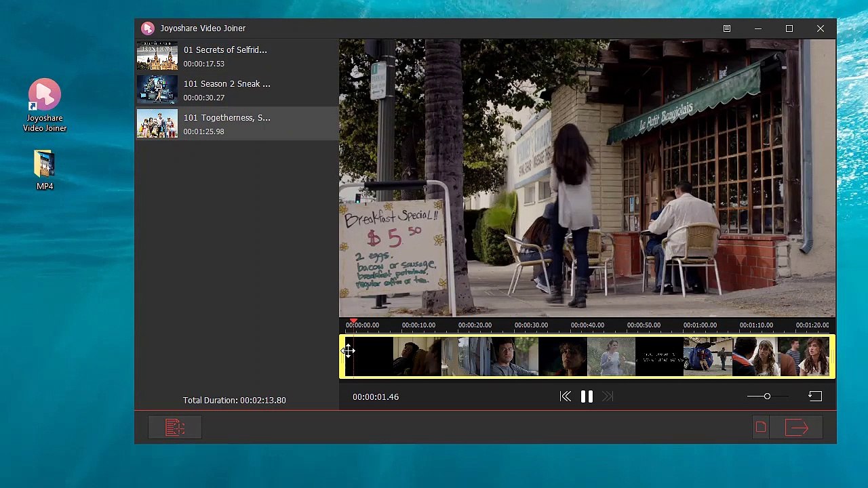Skip to the next frame
The height and width of the screenshot is (488, 868).
[608, 397]
